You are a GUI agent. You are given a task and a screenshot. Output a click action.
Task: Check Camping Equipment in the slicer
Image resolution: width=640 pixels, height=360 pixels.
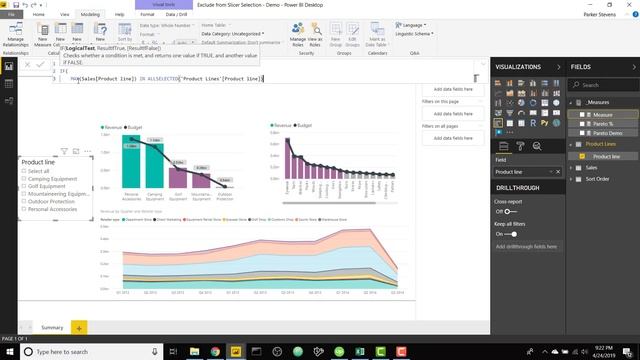coord(24,179)
